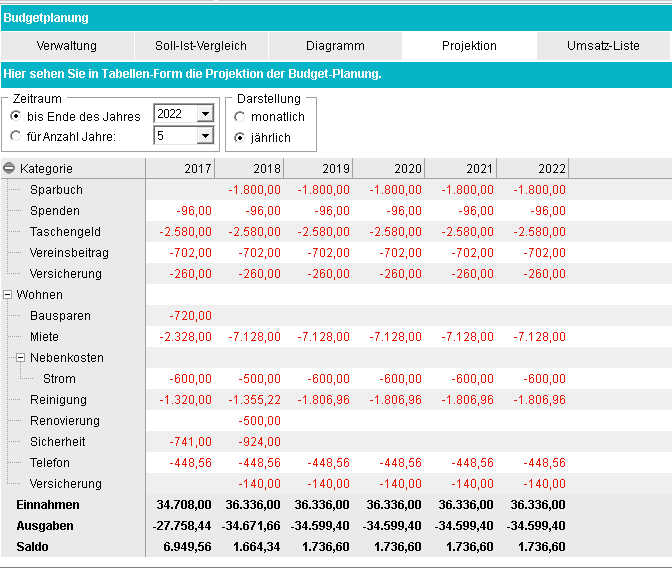Open the Soll-Ist-Vergleich tab
This screenshot has width=672, height=574.
coord(201,46)
